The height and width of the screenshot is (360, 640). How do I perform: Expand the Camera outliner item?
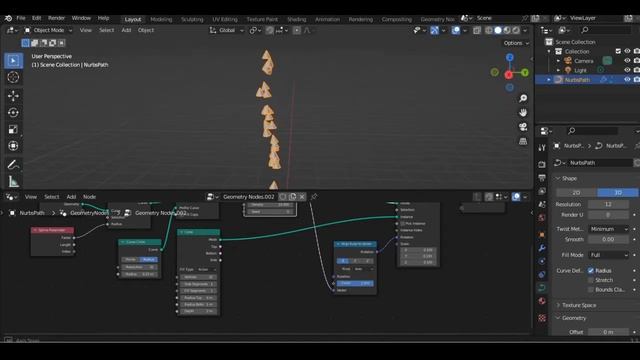(558, 61)
